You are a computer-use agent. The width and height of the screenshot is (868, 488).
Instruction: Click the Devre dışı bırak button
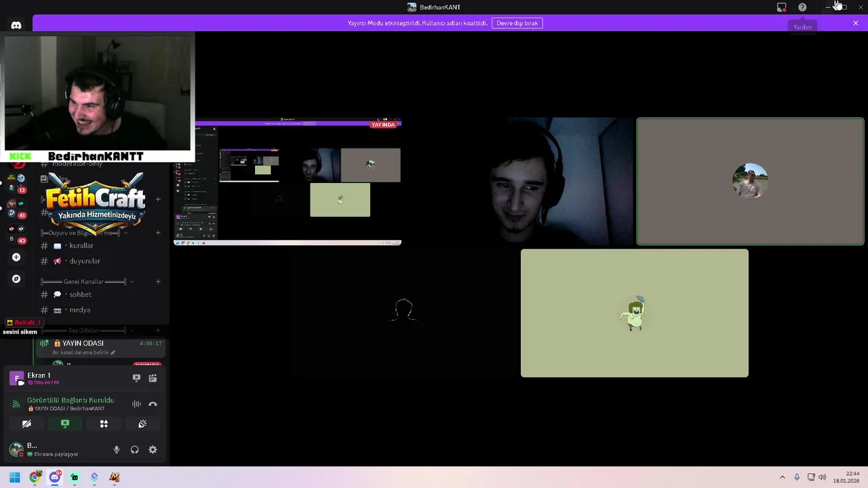[x=517, y=23]
